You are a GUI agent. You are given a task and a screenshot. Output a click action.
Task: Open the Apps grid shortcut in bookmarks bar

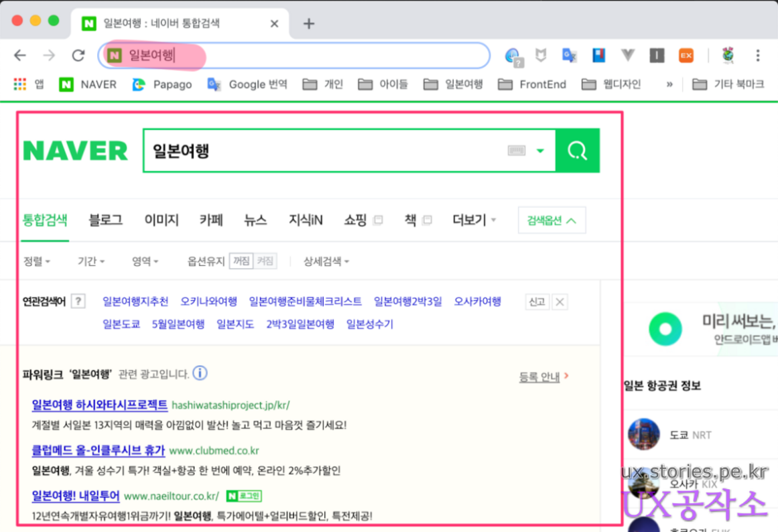pos(20,84)
